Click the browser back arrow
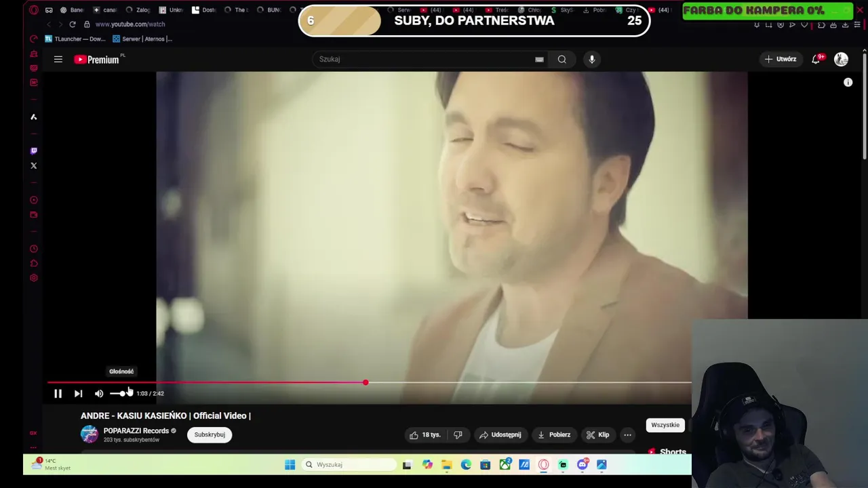868x488 pixels. click(49, 24)
